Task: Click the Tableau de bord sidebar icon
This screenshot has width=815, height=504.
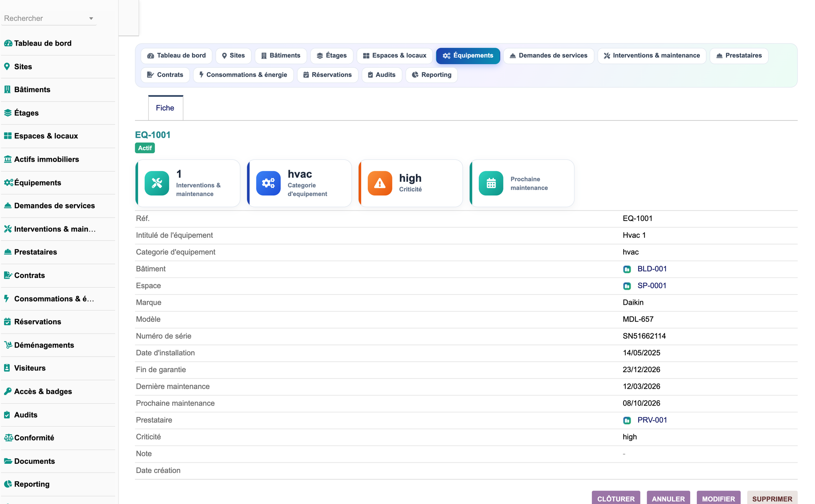Action: click(x=8, y=43)
